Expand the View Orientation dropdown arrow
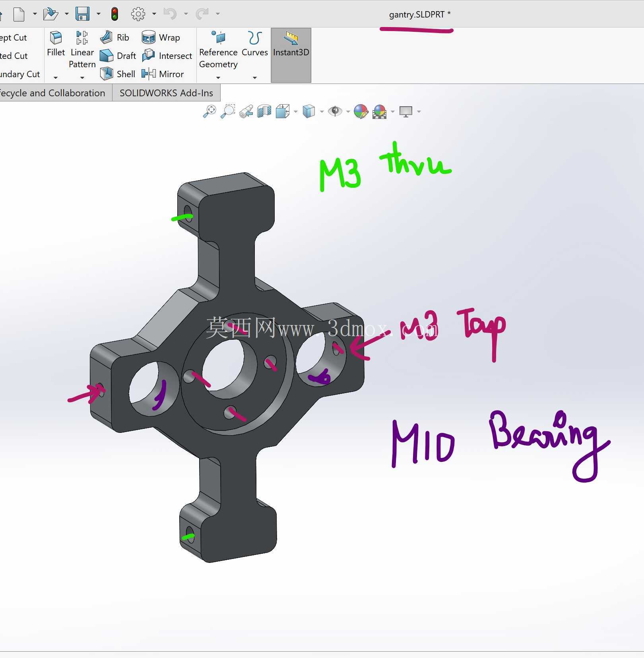The image size is (644, 658). pyautogui.click(x=295, y=112)
